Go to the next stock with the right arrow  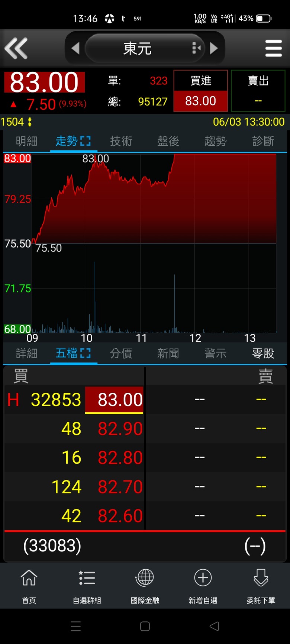coord(214,48)
